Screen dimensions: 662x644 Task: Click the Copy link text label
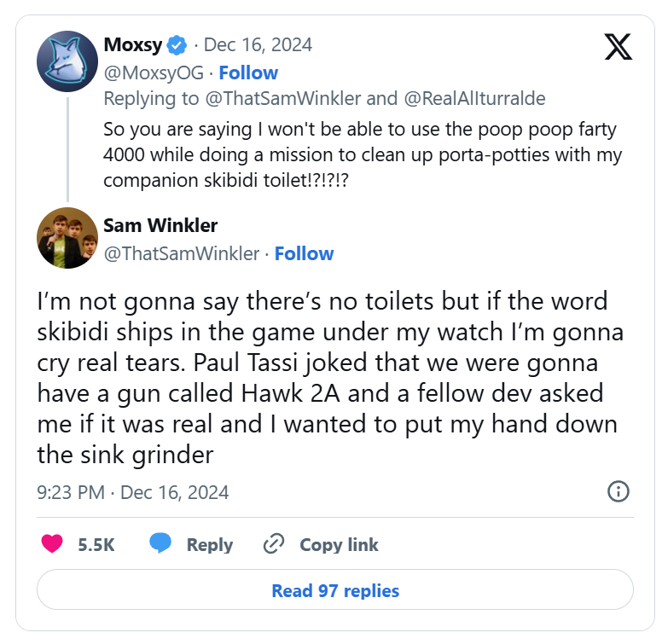339,545
